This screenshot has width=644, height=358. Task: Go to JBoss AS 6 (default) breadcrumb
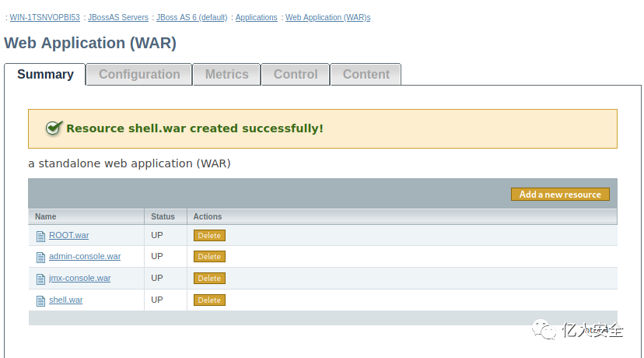tap(192, 17)
